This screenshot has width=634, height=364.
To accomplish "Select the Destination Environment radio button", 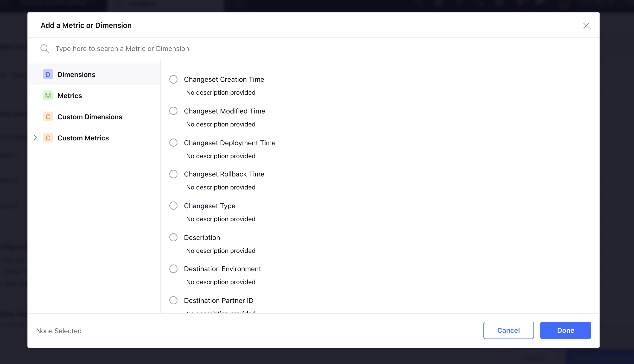I will pyautogui.click(x=173, y=269).
